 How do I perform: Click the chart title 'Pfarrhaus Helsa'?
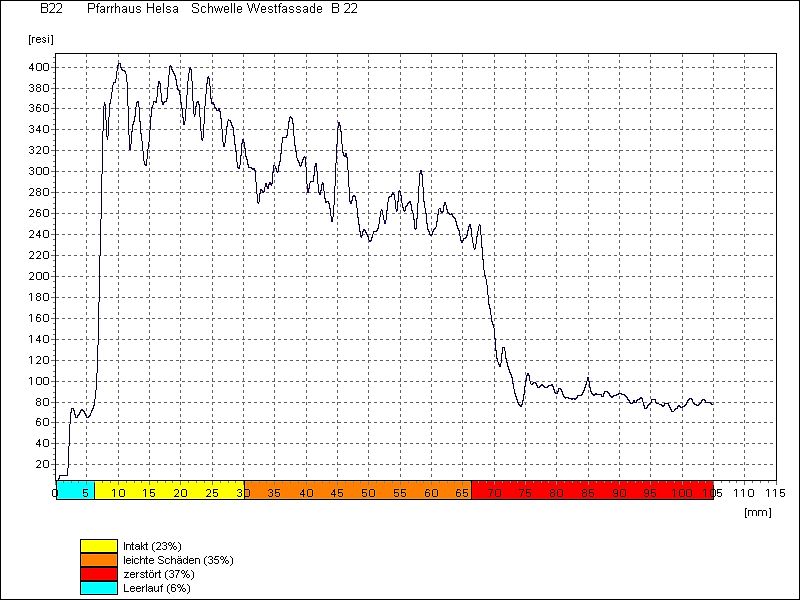click(x=133, y=9)
